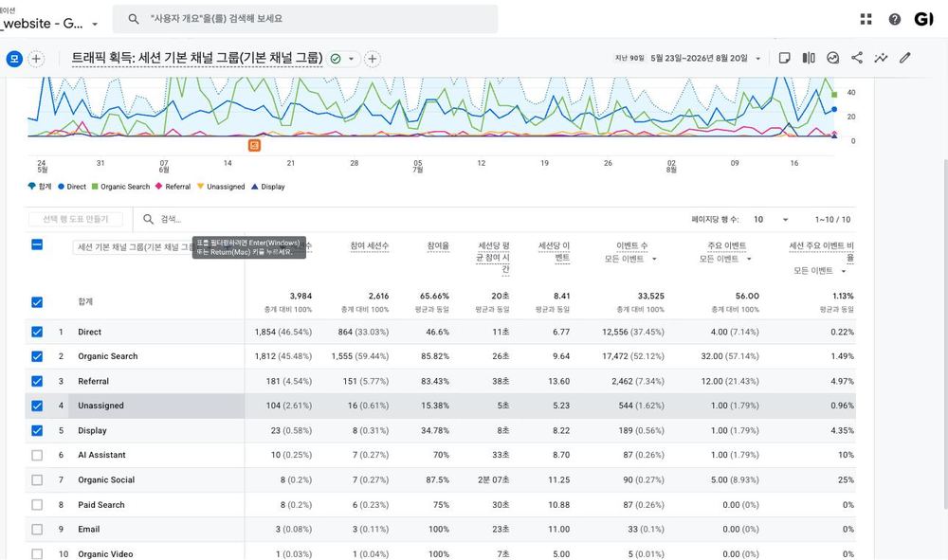
Task: Open the Google apps grid icon
Action: coord(866,19)
